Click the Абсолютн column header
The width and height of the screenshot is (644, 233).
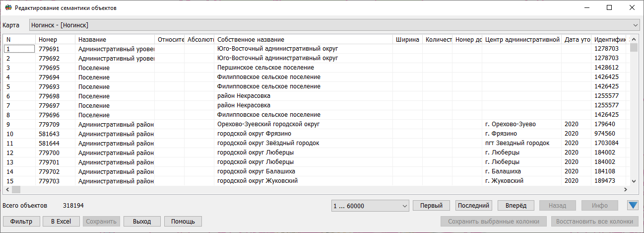point(199,39)
